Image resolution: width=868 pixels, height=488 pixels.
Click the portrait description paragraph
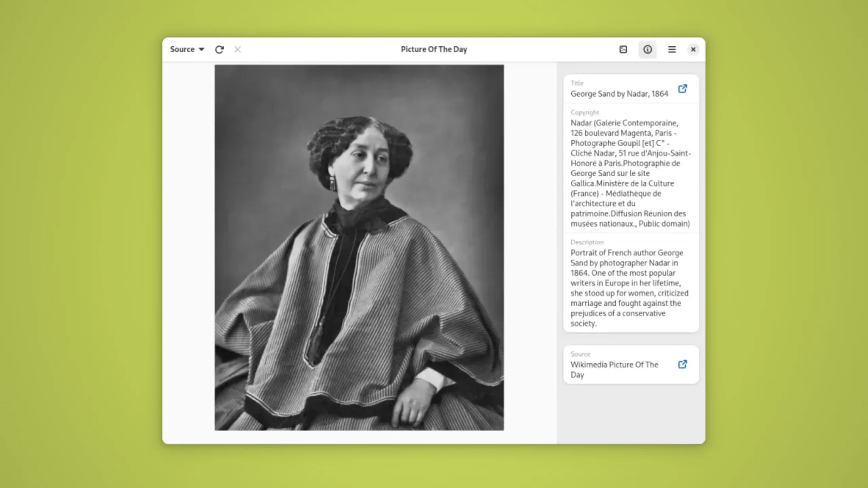click(x=629, y=288)
